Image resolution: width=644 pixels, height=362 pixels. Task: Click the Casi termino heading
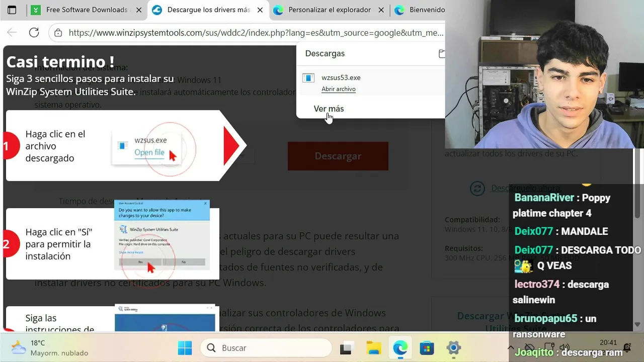pyautogui.click(x=60, y=62)
